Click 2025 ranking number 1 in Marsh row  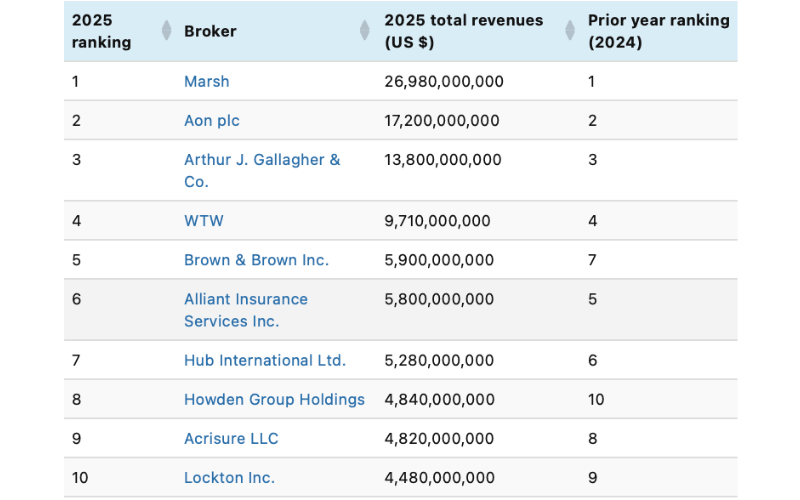pyautogui.click(x=76, y=82)
